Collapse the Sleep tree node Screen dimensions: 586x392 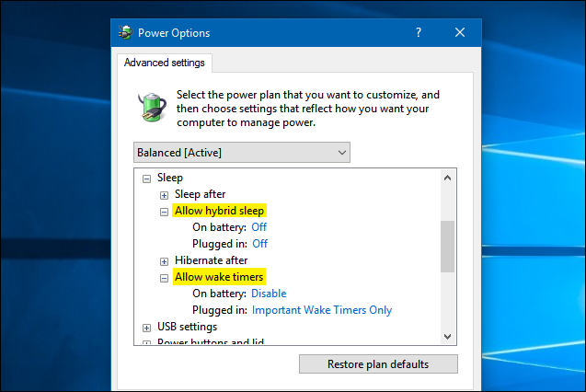point(147,178)
